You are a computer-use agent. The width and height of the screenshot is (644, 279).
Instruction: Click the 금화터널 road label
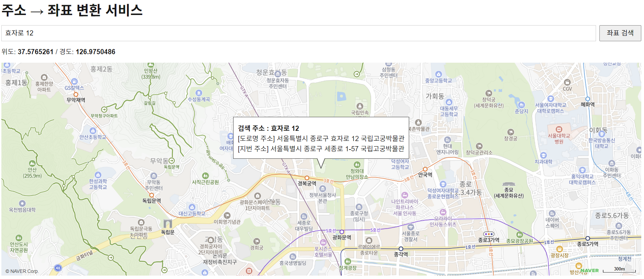click(84, 255)
